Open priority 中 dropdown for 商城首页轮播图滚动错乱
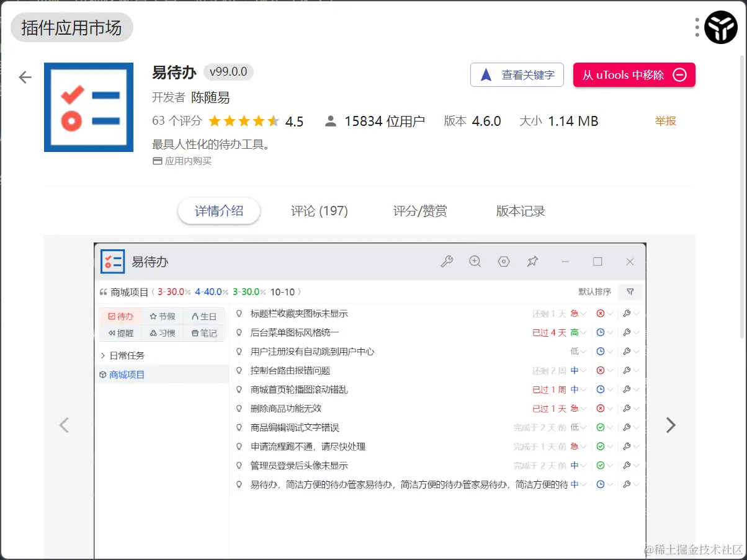Image resolution: width=747 pixels, height=560 pixels. pyautogui.click(x=578, y=389)
